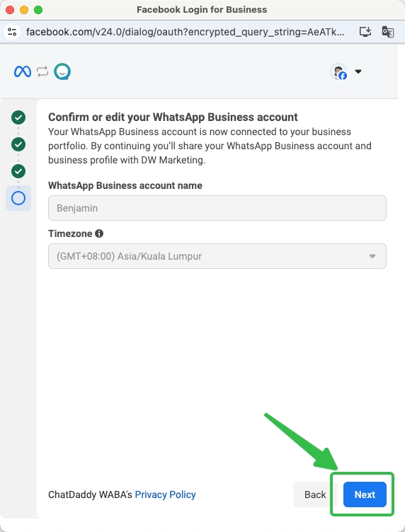This screenshot has height=532, width=405.
Task: Open the Privacy Policy link
Action: tap(165, 495)
